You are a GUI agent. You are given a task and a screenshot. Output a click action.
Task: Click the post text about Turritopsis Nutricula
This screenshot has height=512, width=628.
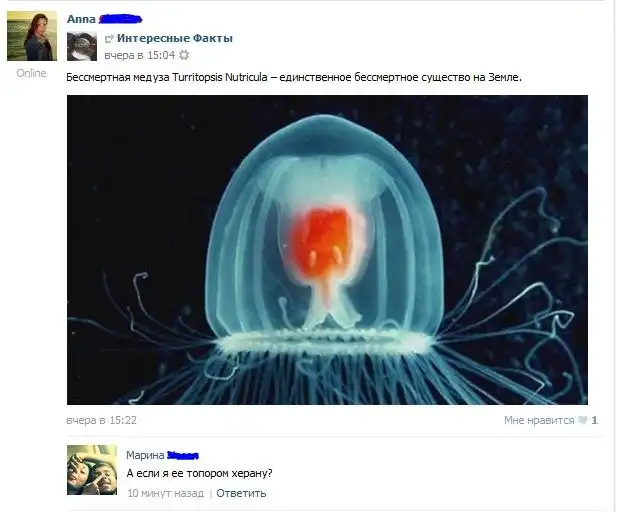(294, 77)
